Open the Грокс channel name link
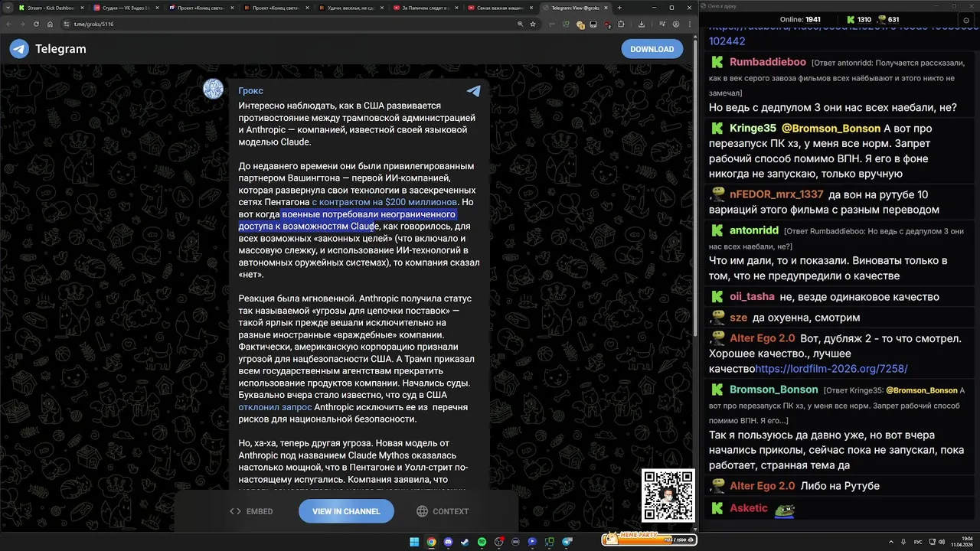 click(x=250, y=91)
